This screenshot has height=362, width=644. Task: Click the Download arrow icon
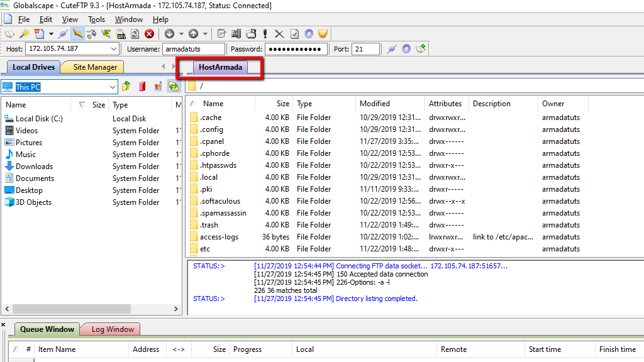pos(169,34)
